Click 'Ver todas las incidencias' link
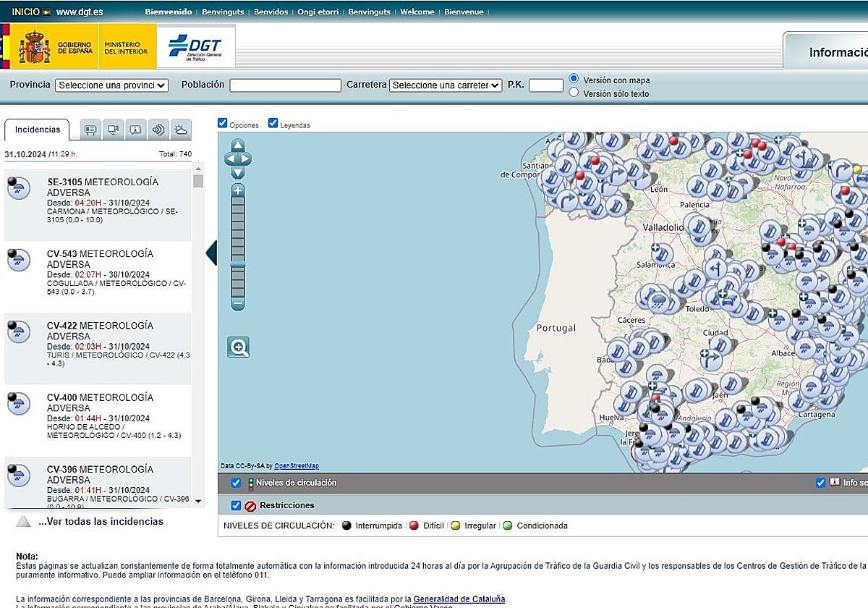Image resolution: width=868 pixels, height=608 pixels. (101, 521)
